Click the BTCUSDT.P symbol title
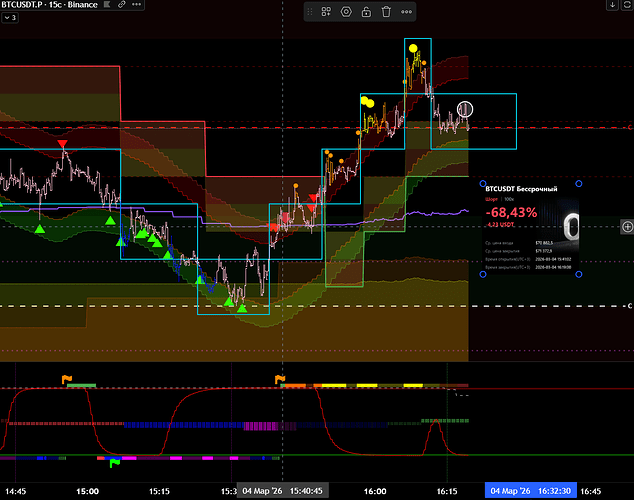634x500 pixels. point(30,6)
